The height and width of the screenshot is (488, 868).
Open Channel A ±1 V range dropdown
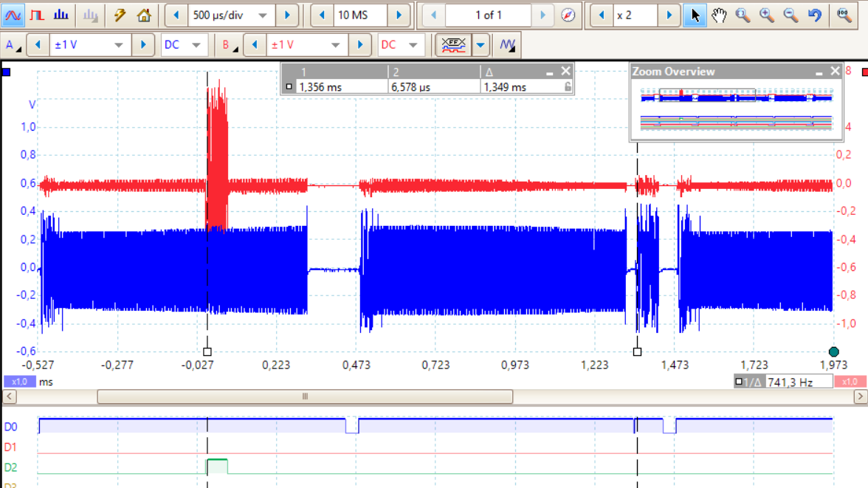118,45
